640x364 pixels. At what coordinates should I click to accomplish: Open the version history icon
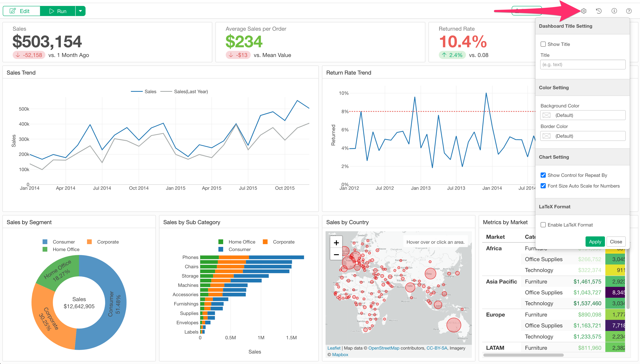(x=599, y=11)
